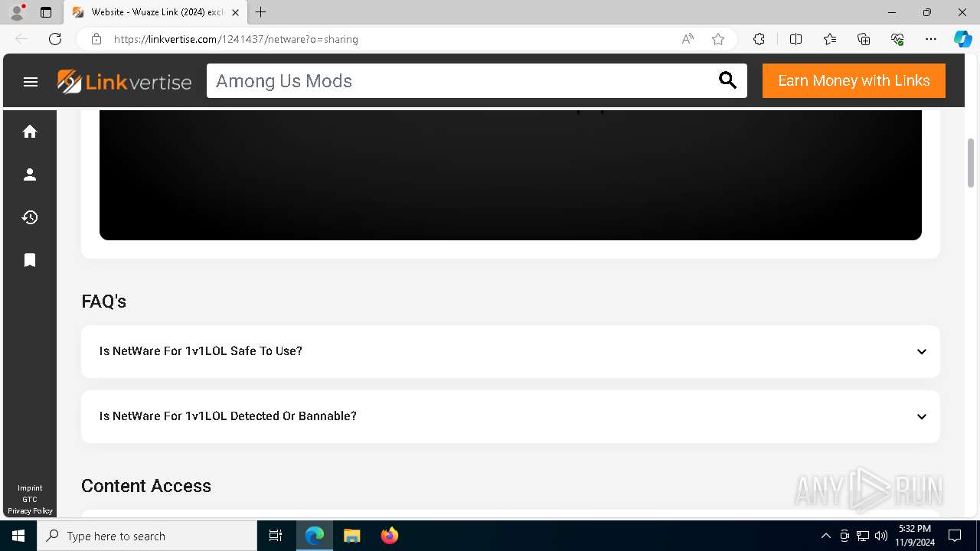Select the Wuaze Link browser tab

[156, 12]
